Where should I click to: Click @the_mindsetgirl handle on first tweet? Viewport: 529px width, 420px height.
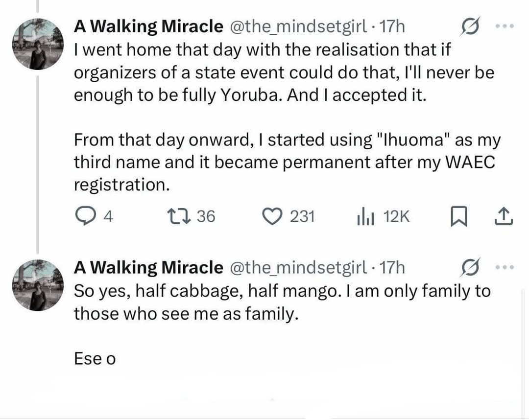(x=298, y=27)
